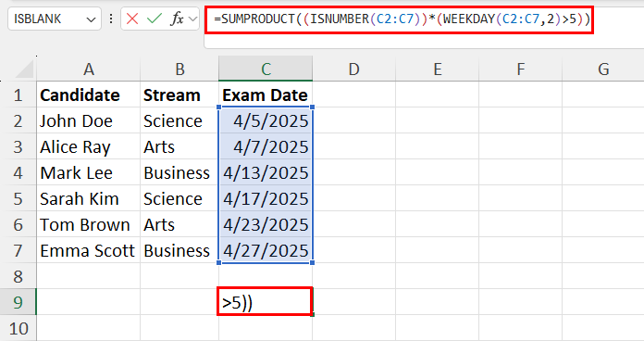Click Arts in Tom Brown's row
644x341 pixels.
(180, 224)
